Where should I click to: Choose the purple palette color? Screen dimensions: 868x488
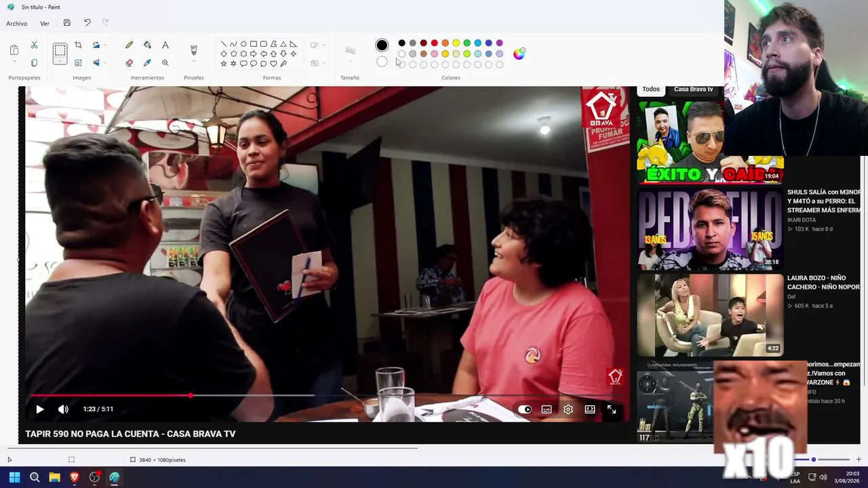500,43
